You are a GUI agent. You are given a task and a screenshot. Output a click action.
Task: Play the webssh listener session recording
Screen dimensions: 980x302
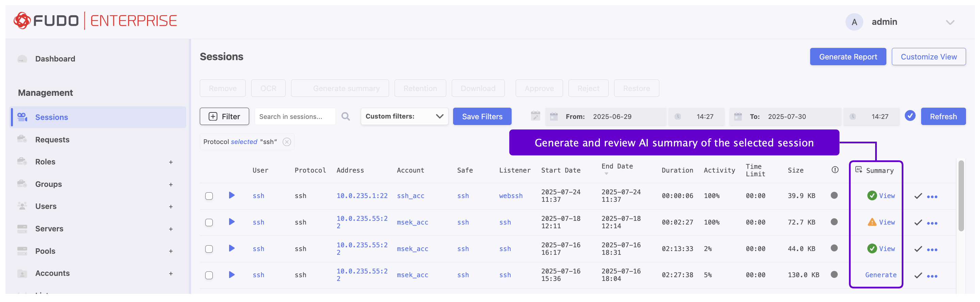click(x=231, y=195)
